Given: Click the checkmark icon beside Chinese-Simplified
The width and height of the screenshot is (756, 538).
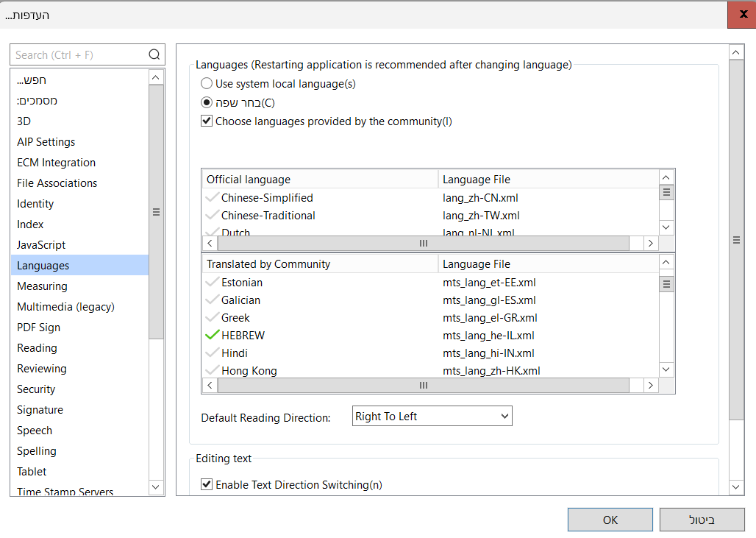Looking at the screenshot, I should pos(212,197).
